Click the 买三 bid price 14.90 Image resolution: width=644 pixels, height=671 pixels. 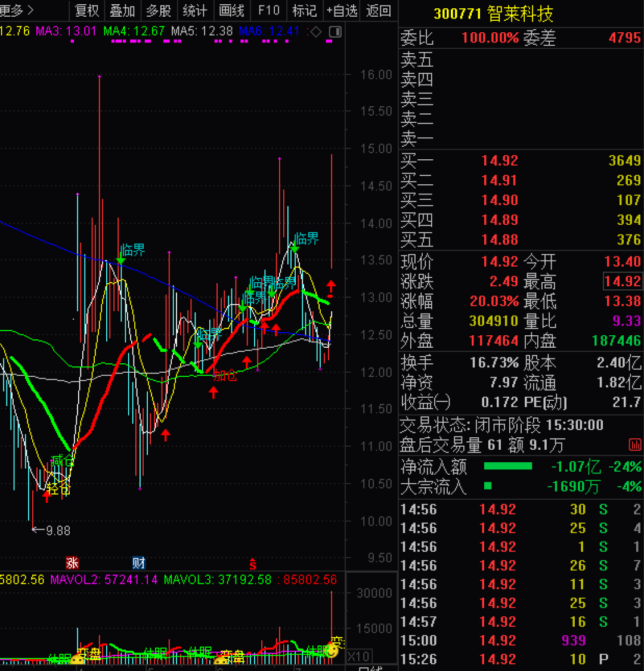coord(500,200)
